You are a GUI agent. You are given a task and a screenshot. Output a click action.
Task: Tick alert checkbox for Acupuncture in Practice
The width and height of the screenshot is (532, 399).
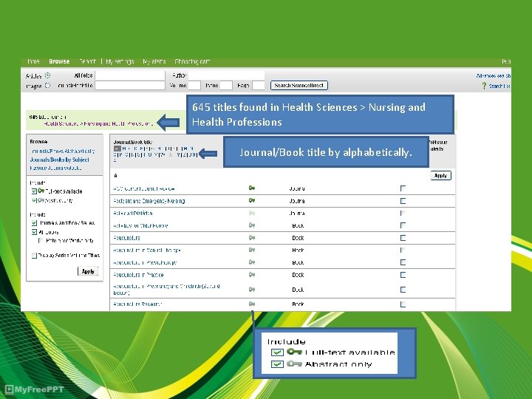[x=403, y=275]
